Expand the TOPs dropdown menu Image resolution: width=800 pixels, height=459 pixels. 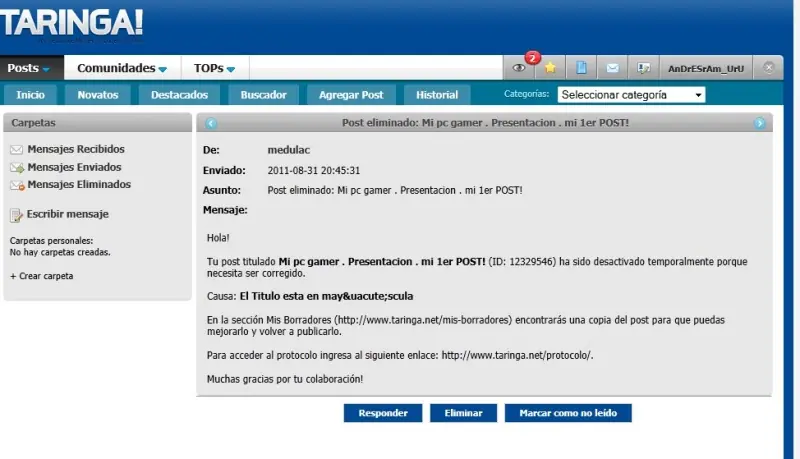pyautogui.click(x=214, y=68)
